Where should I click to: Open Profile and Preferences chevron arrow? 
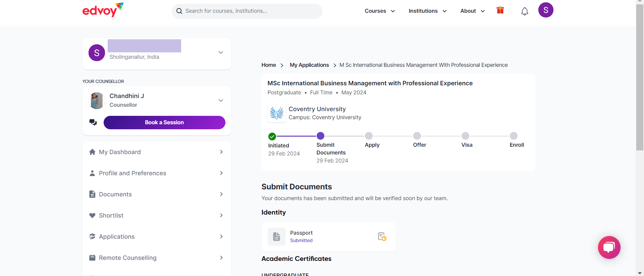click(221, 173)
